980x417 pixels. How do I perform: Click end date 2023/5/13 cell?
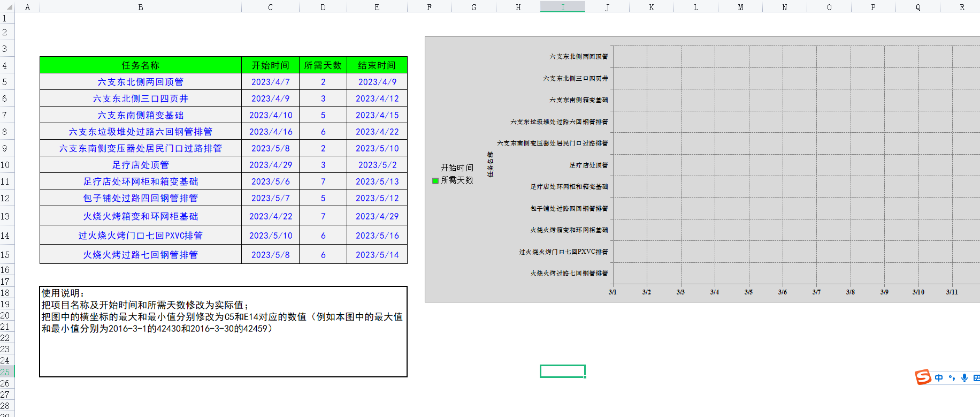[377, 181]
